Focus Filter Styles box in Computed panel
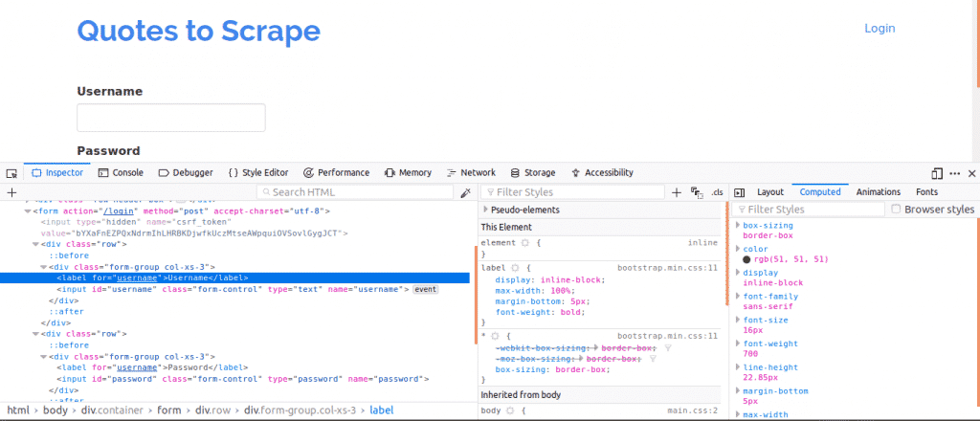This screenshot has height=421, width=980. click(x=808, y=210)
